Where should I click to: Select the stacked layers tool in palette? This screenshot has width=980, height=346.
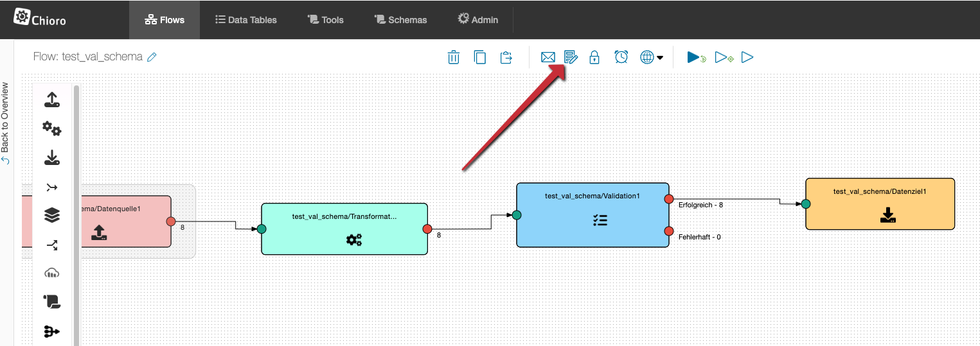pyautogui.click(x=52, y=216)
